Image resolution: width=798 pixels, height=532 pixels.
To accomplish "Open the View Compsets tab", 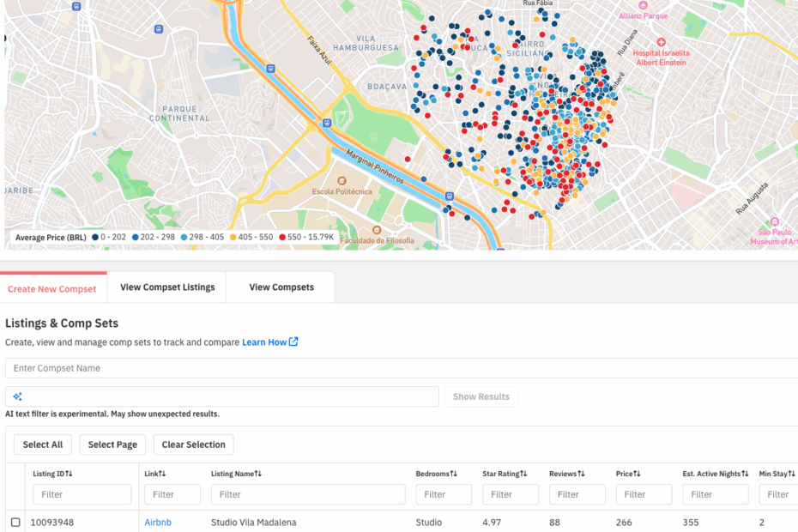I will coord(281,287).
